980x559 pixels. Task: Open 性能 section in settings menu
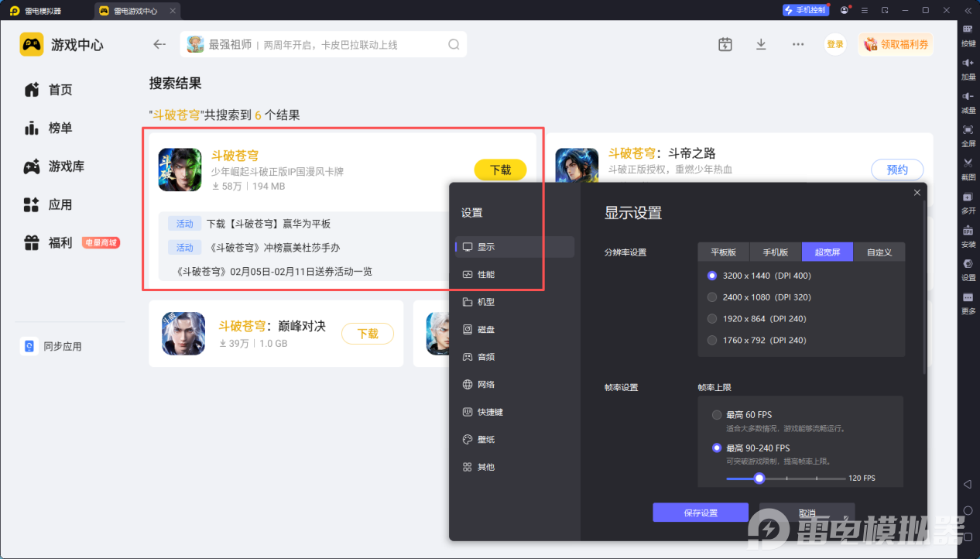click(x=485, y=275)
